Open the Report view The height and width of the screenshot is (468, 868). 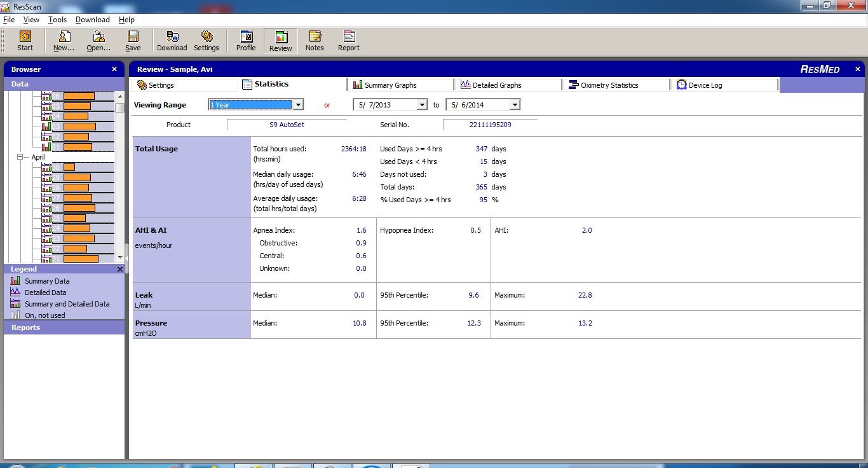click(x=348, y=41)
